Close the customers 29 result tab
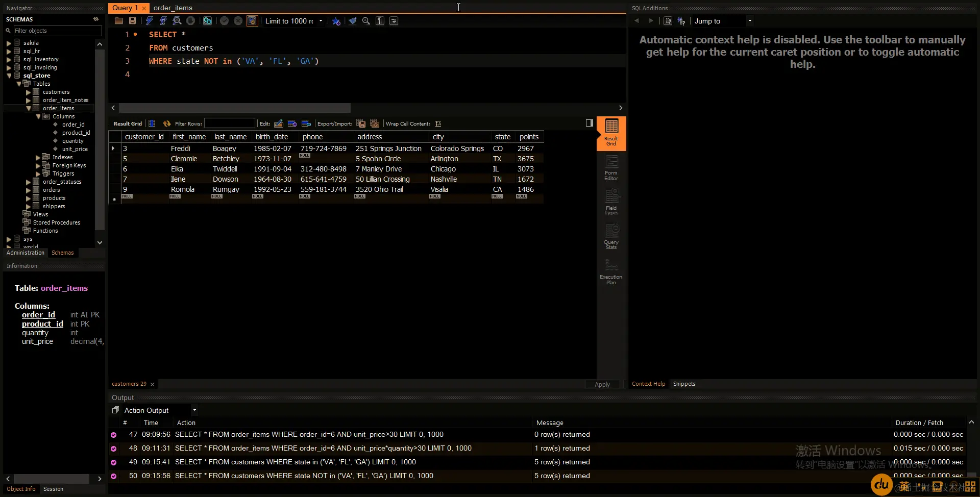The width and height of the screenshot is (980, 497). click(152, 384)
